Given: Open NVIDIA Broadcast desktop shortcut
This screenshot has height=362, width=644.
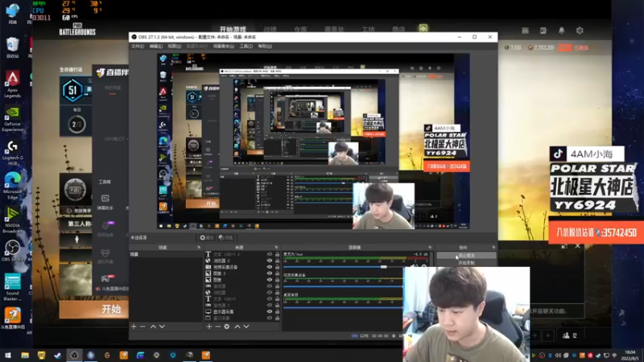Looking at the screenshot, I should tap(12, 220).
